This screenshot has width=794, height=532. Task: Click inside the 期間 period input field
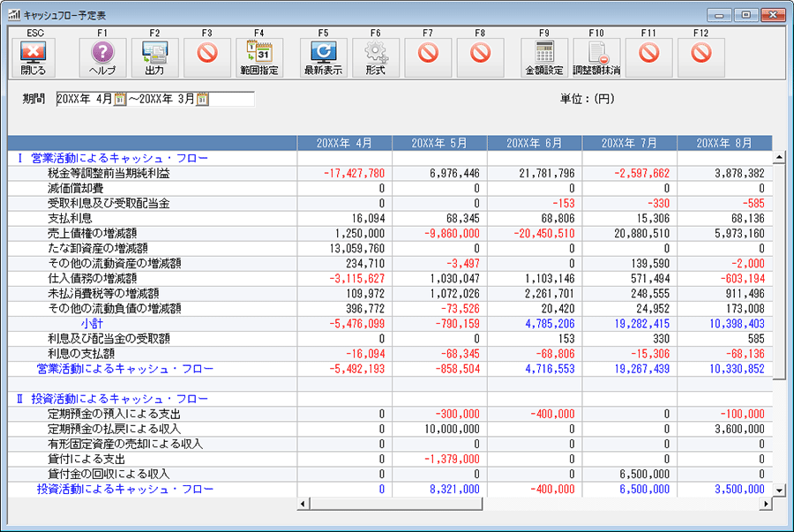155,99
